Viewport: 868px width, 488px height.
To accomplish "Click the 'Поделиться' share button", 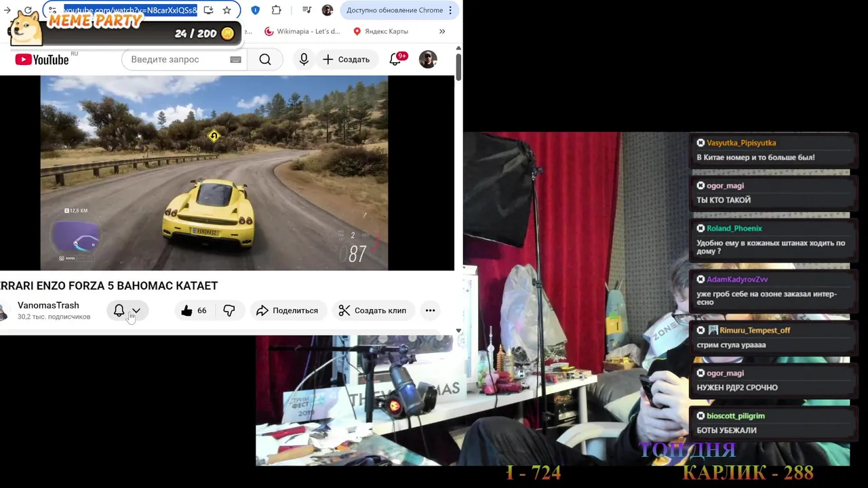I will coord(288,310).
